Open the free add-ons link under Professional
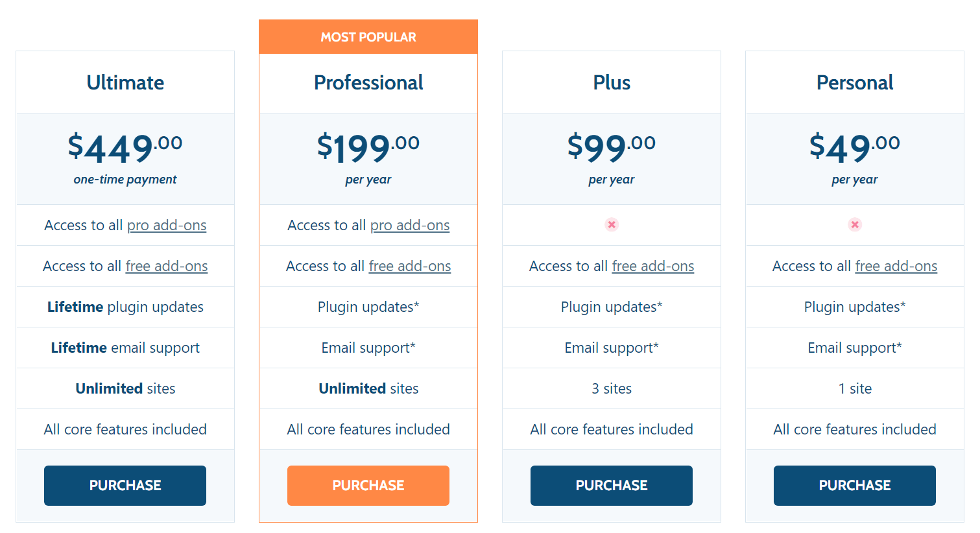This screenshot has height=533, width=980. click(x=410, y=266)
